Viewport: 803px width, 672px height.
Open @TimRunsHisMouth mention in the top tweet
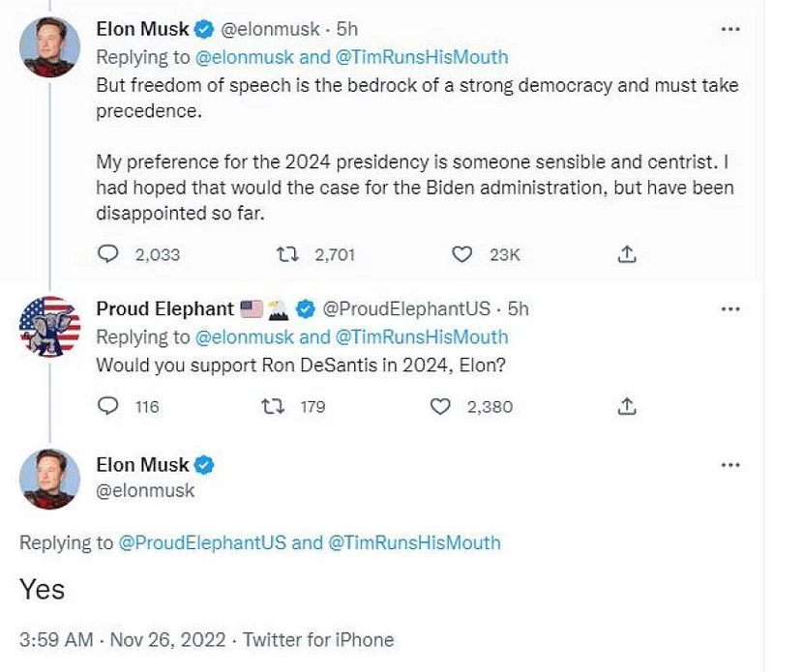(421, 57)
